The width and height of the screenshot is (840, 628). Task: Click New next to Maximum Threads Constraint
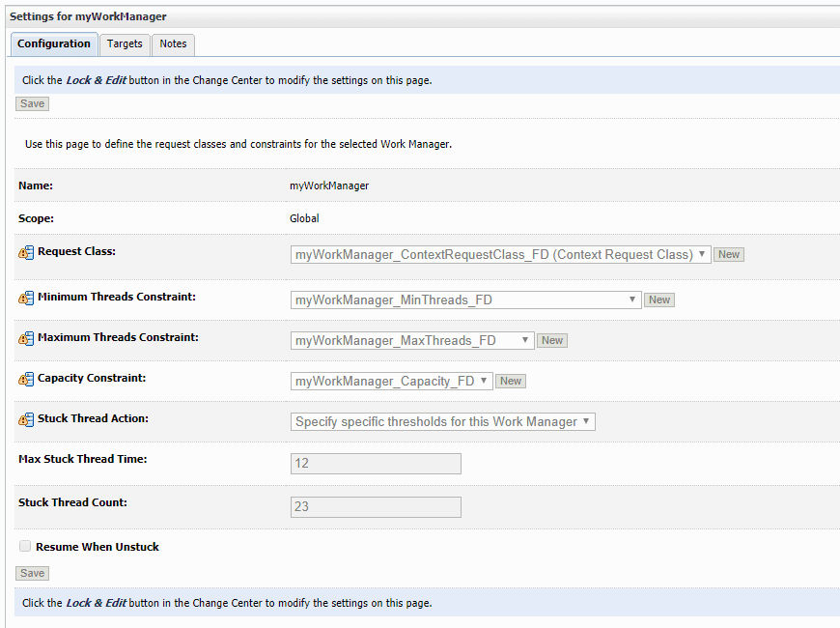click(x=551, y=340)
